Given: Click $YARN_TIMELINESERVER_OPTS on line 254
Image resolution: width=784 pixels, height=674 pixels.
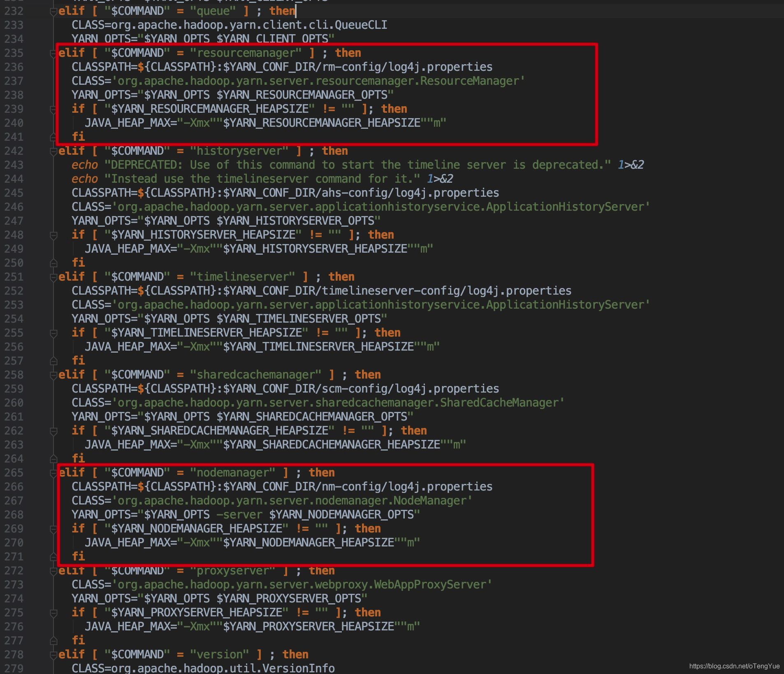Looking at the screenshot, I should click(299, 319).
